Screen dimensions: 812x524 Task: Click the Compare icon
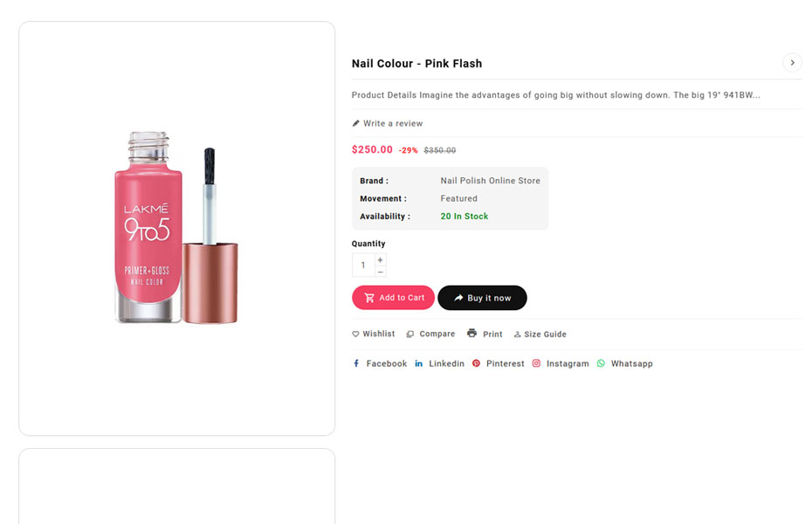coord(410,334)
